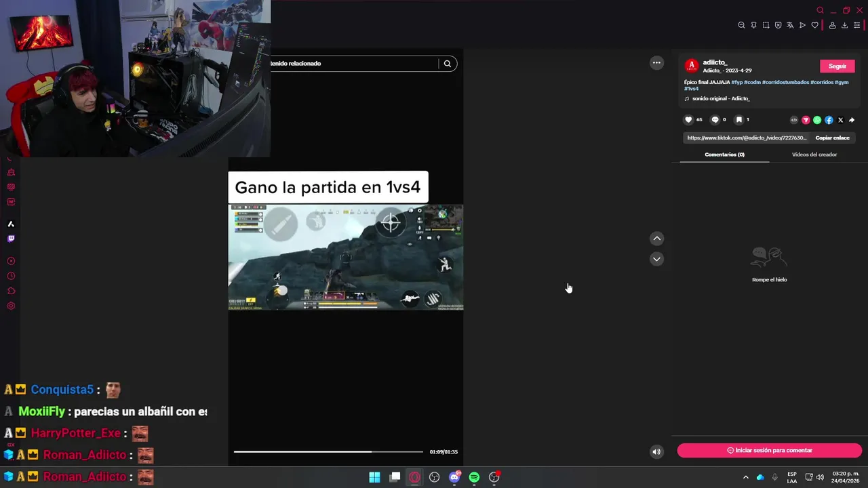The height and width of the screenshot is (488, 868).
Task: Expand more share options arrow
Action: pyautogui.click(x=852, y=120)
